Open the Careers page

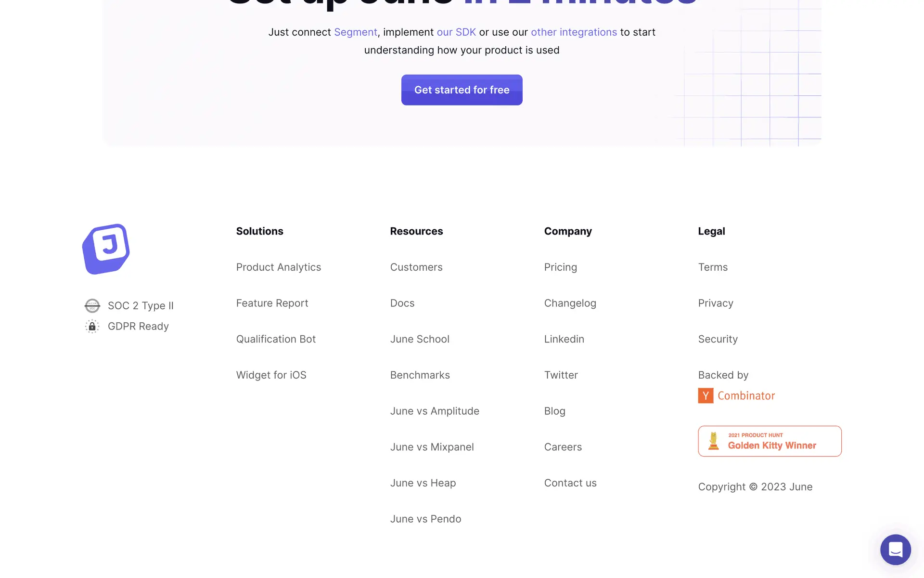[x=563, y=447]
